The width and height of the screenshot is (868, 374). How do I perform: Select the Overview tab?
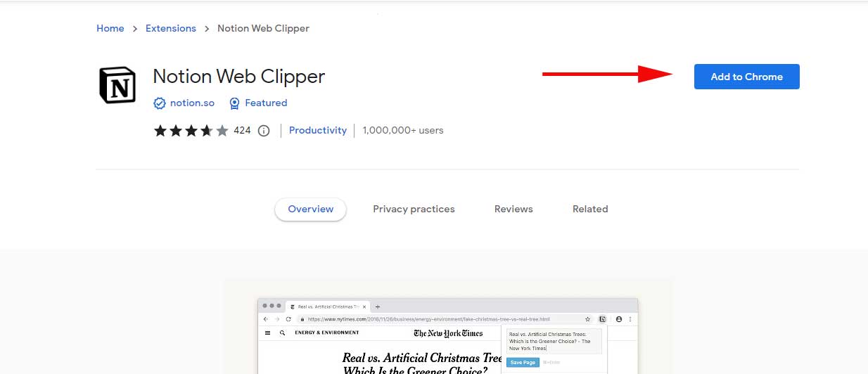point(311,209)
